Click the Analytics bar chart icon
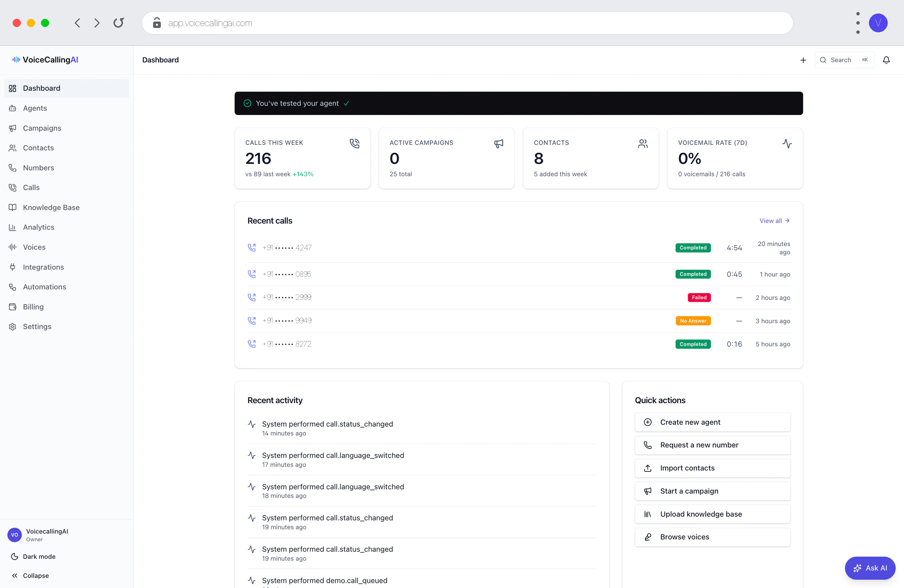Screen dimensions: 904x588 point(13,227)
